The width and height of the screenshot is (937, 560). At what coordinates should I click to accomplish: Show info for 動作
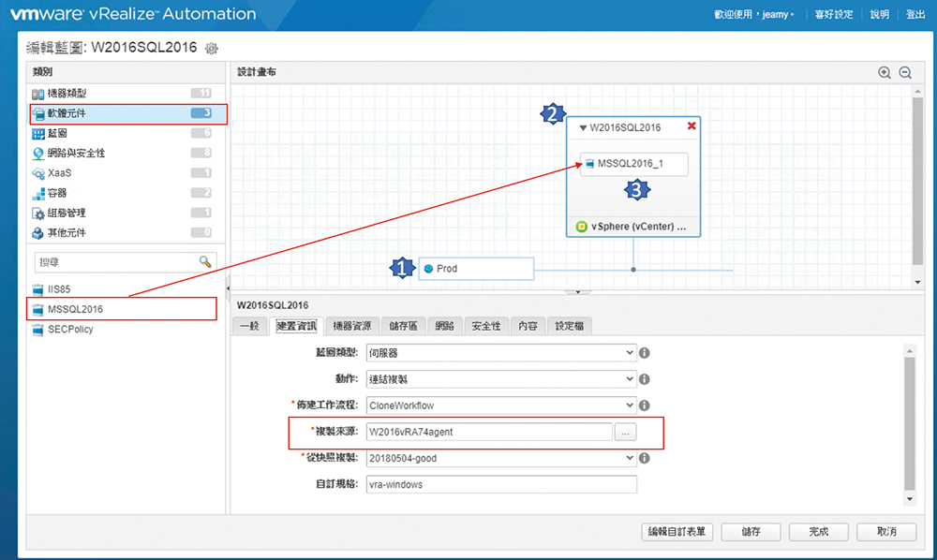[x=645, y=379]
